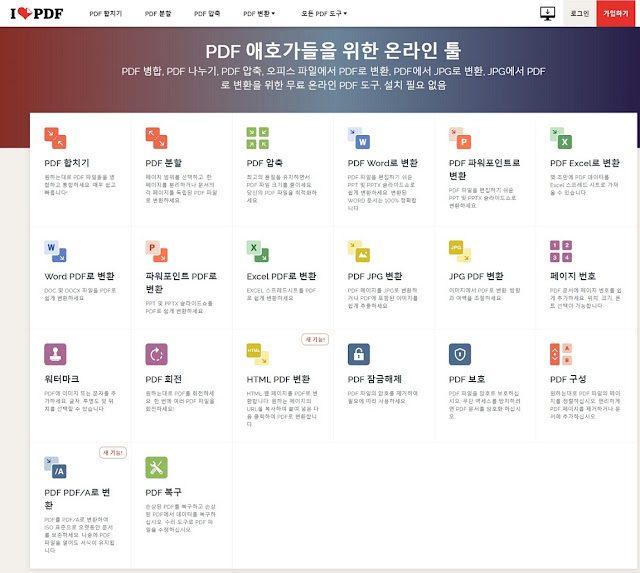
Task: Click the 파워포인트 PDF로 변환 icon
Action: pyautogui.click(x=156, y=251)
